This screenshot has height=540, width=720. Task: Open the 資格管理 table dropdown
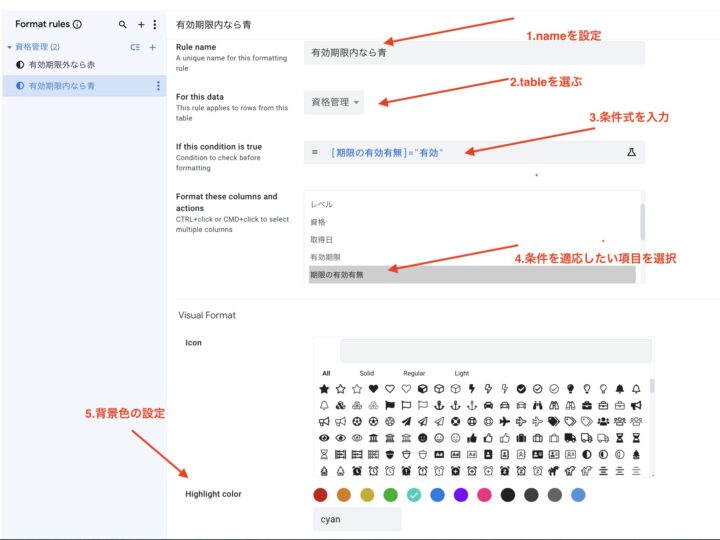pos(335,102)
